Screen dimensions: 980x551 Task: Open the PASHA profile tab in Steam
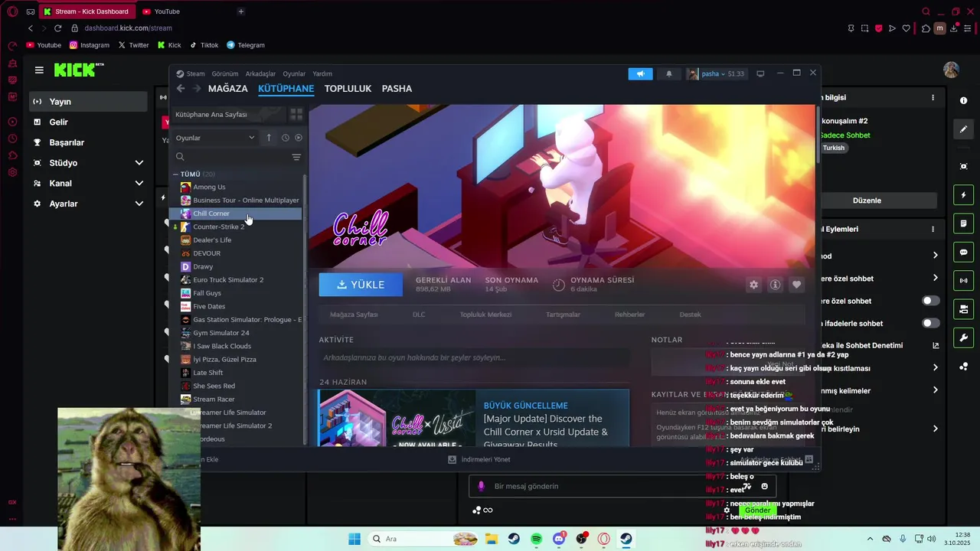[x=397, y=89]
